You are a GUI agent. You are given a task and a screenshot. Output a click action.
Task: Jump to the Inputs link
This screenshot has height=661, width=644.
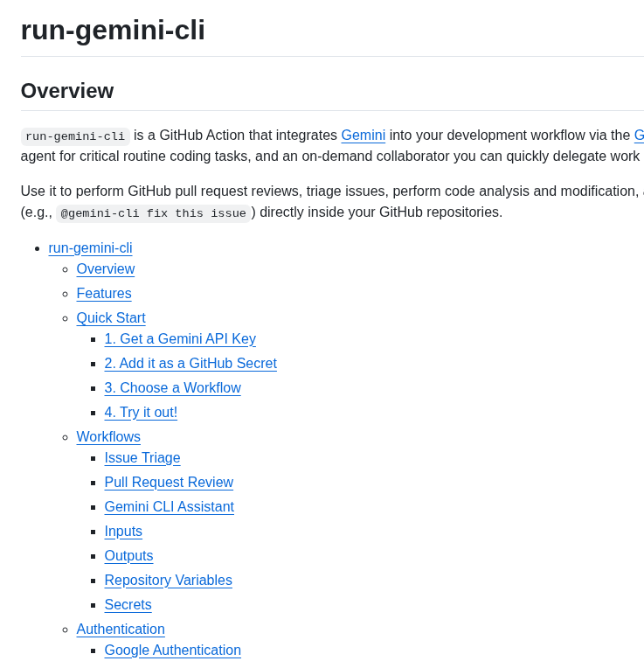[123, 532]
